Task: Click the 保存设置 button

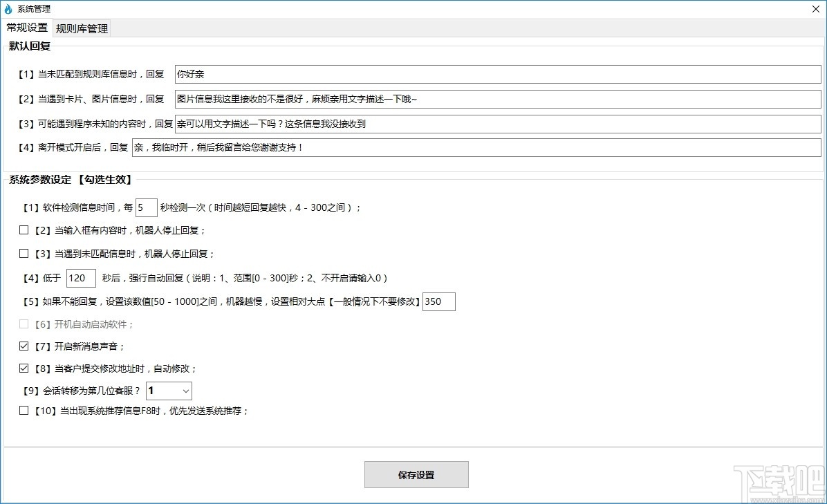Action: point(416,474)
